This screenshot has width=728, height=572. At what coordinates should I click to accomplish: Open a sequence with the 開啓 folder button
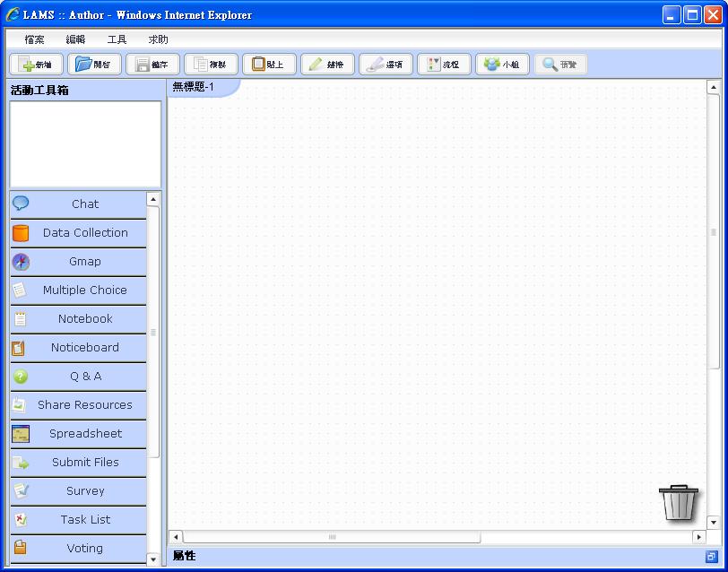click(94, 65)
